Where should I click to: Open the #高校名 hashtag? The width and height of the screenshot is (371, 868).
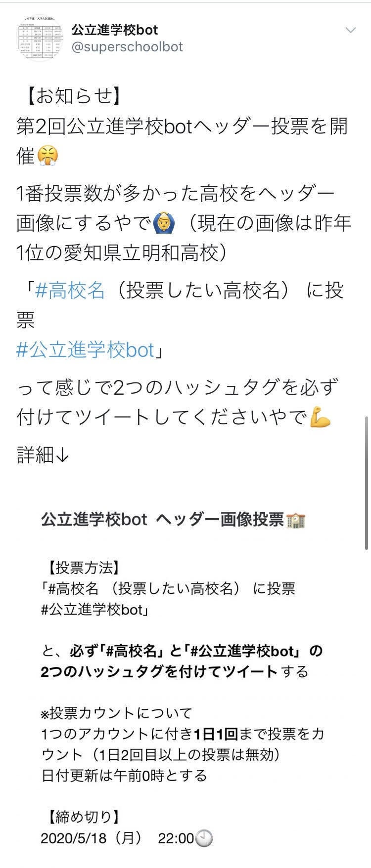coord(70,290)
